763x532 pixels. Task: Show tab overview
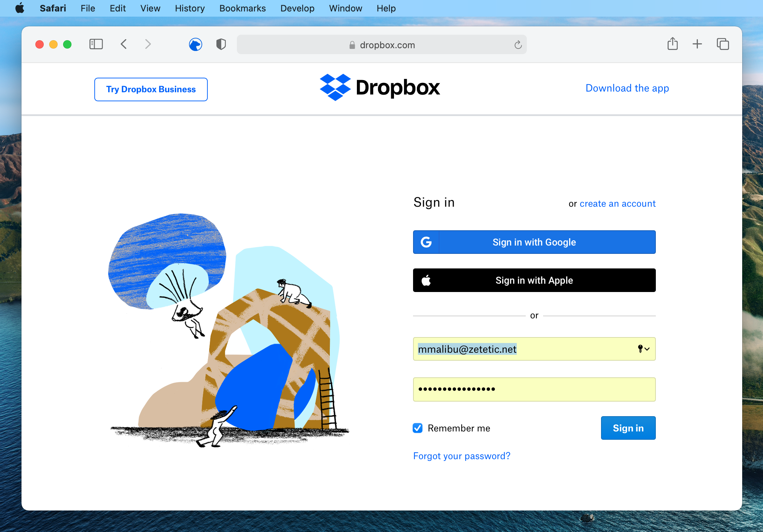pos(723,44)
